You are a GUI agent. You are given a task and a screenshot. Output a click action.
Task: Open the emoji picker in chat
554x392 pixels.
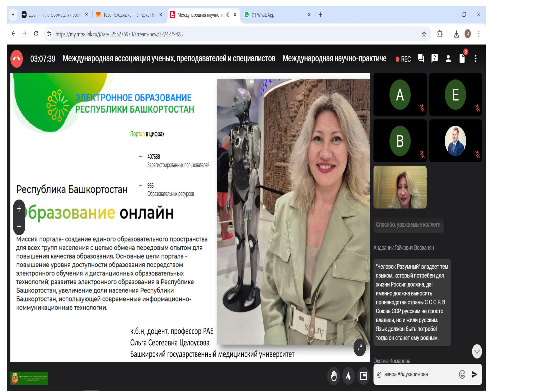point(462,374)
